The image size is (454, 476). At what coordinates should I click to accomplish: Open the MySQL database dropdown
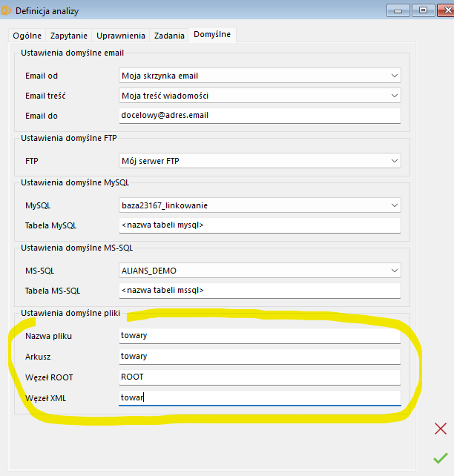click(394, 205)
